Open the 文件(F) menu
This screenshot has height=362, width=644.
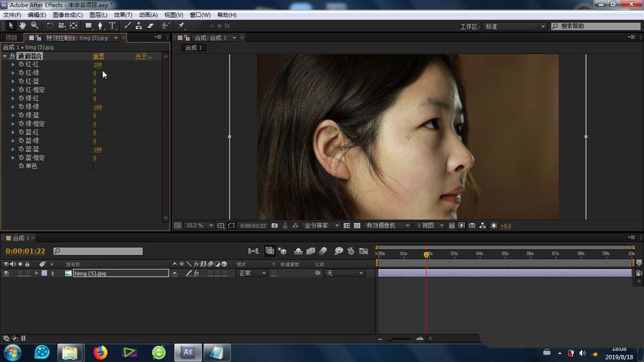[12, 15]
